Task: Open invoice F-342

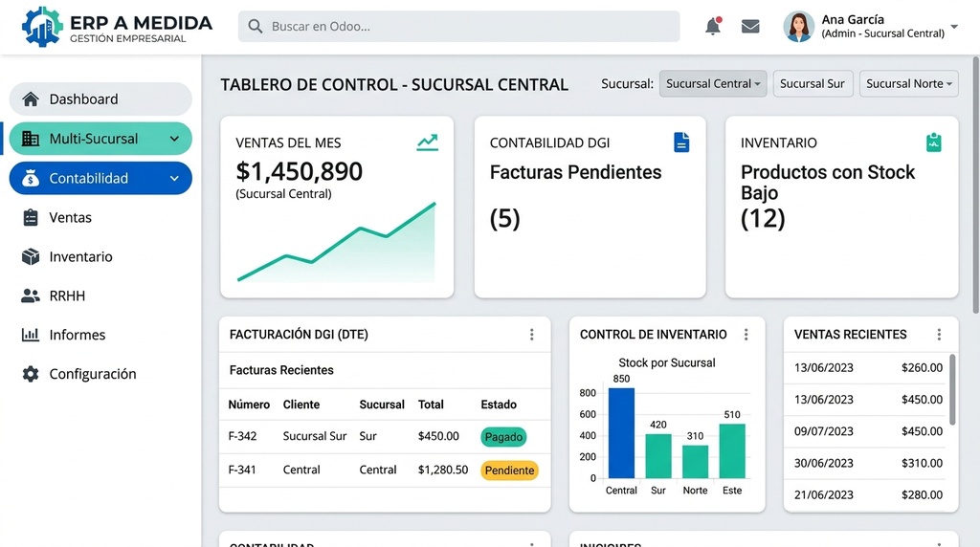Action: pos(242,436)
